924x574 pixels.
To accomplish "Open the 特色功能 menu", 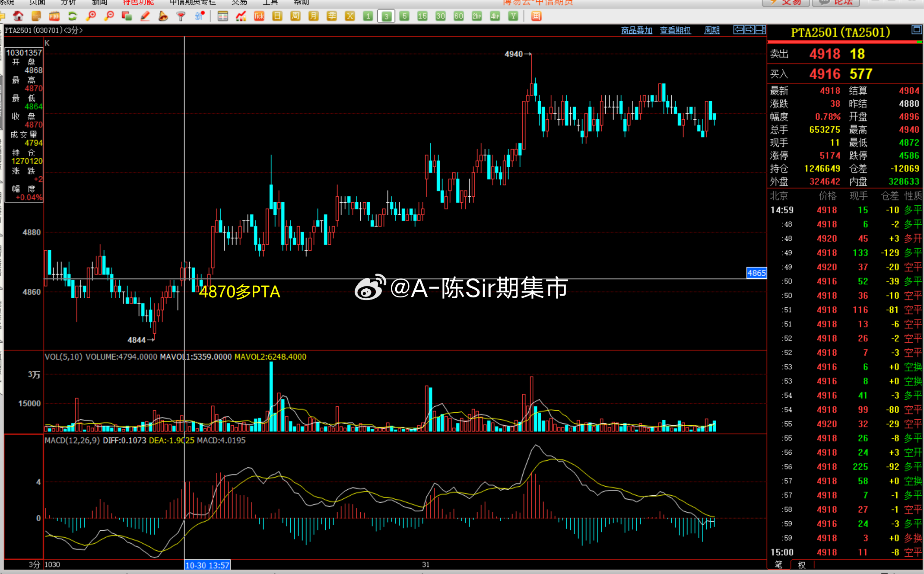I will (x=138, y=3).
